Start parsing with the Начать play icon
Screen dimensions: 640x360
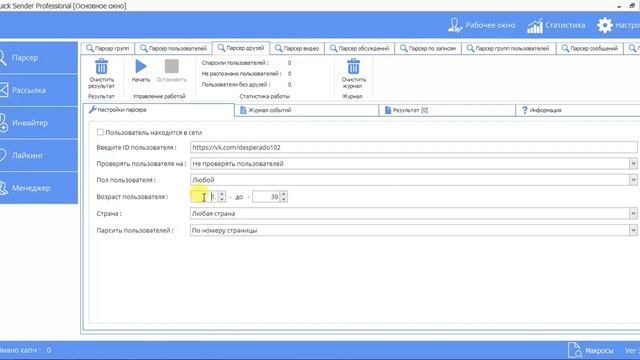(141, 66)
